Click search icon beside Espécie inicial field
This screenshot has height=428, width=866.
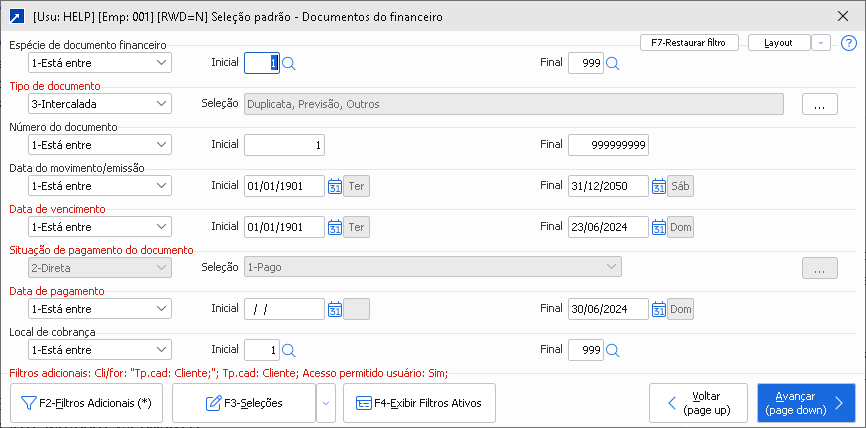click(289, 63)
